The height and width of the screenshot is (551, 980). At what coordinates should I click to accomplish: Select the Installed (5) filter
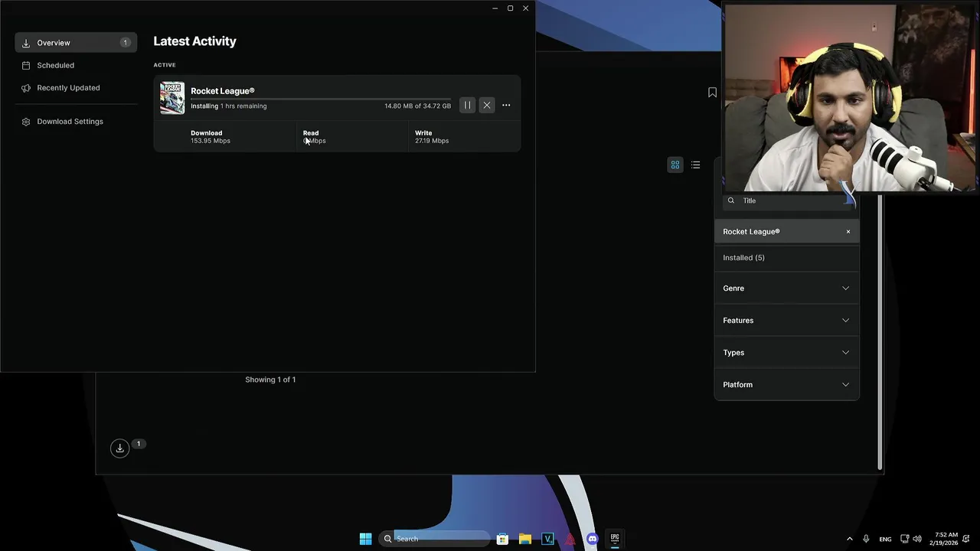pyautogui.click(x=787, y=258)
